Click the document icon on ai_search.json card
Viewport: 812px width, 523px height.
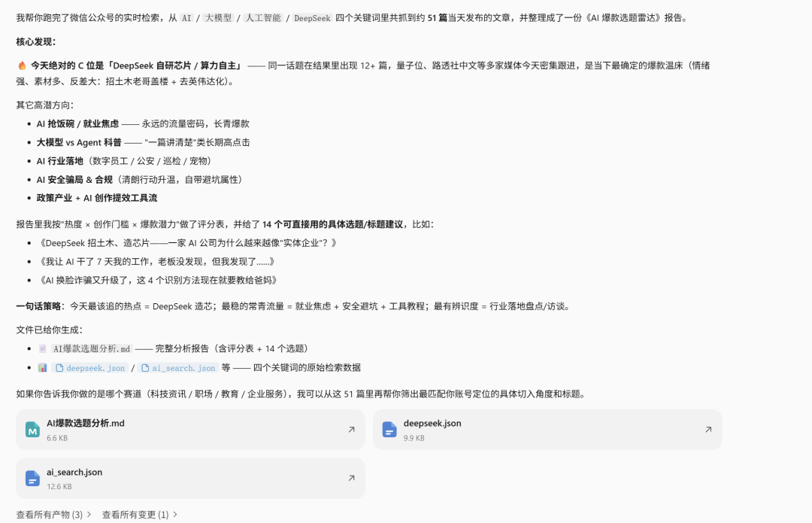point(32,478)
